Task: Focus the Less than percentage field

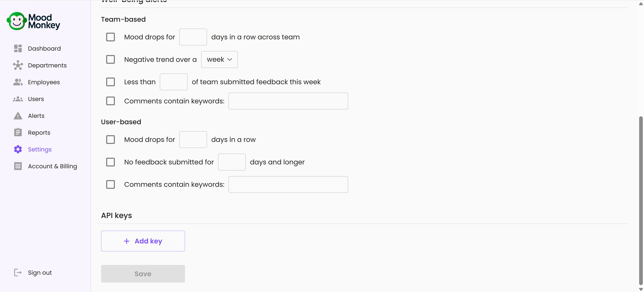Action: (173, 82)
